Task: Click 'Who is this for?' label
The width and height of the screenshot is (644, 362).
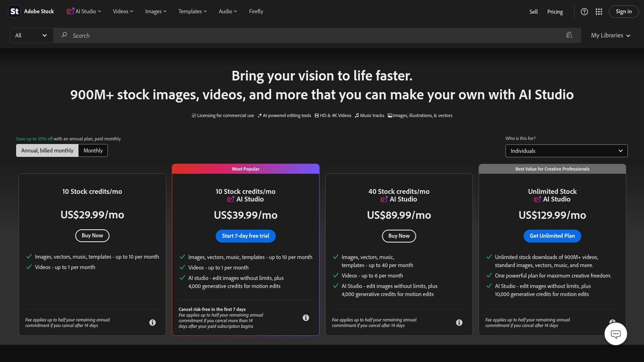Action: tap(520, 138)
